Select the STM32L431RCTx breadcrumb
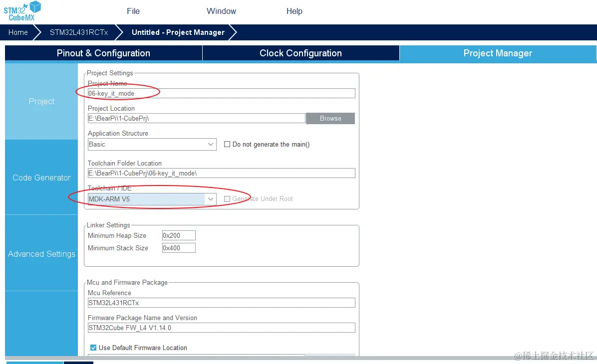The width and height of the screenshot is (597, 364). (79, 32)
